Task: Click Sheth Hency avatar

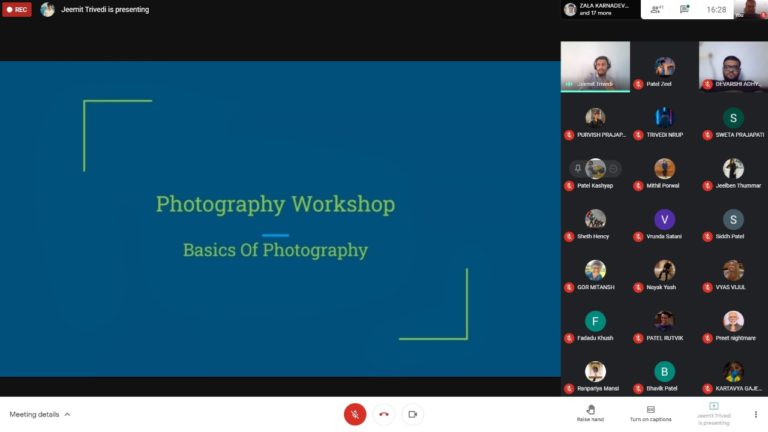Action: (x=595, y=219)
